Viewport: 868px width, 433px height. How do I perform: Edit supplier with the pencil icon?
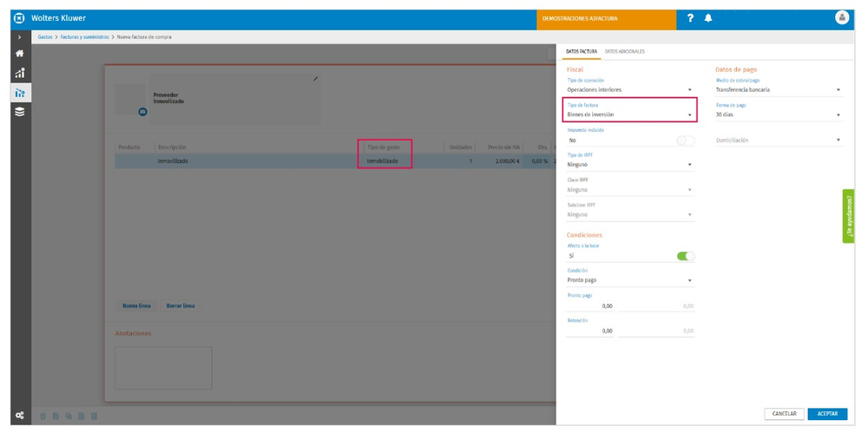[x=316, y=79]
